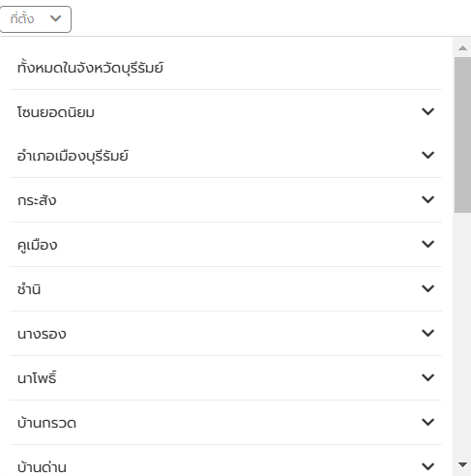Expand the นางรอง chevron arrow
The width and height of the screenshot is (471, 476).
(427, 333)
